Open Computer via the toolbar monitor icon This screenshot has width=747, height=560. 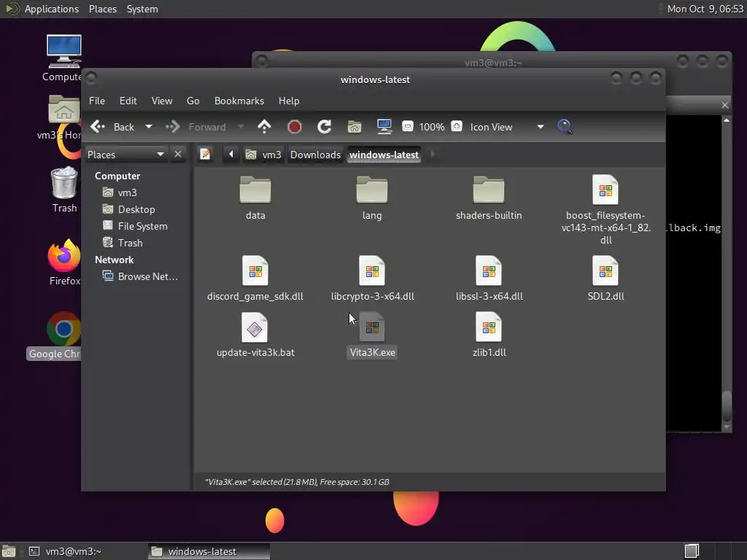(x=384, y=127)
